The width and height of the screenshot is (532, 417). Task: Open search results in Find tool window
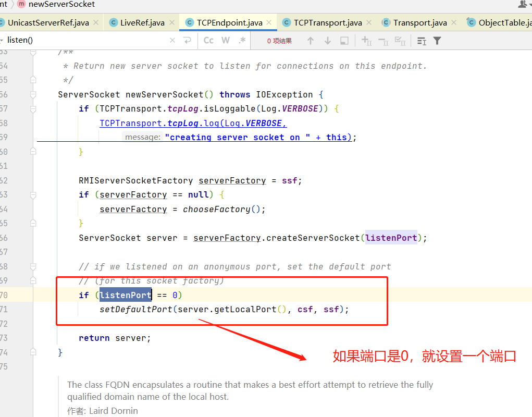point(344,41)
